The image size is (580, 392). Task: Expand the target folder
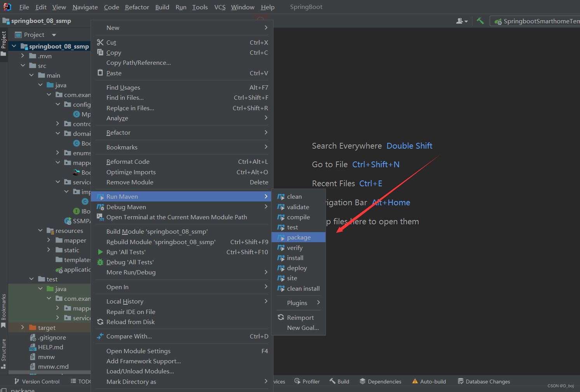23,328
